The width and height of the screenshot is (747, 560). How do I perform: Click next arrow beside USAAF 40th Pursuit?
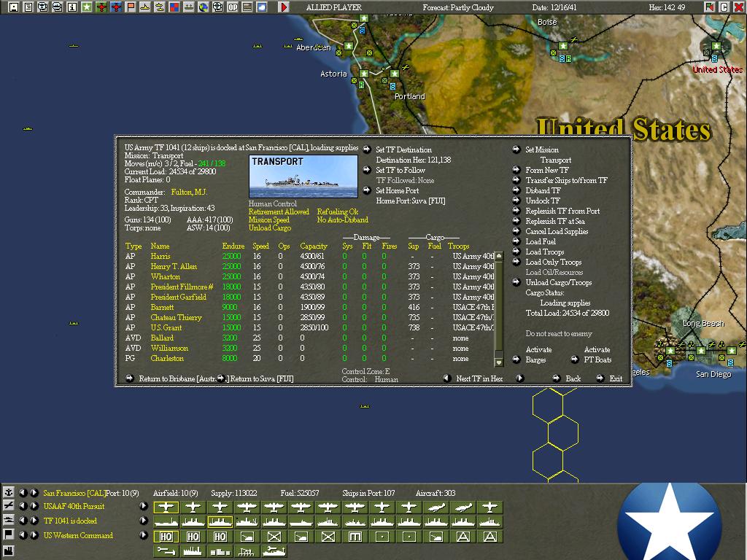pyautogui.click(x=34, y=506)
